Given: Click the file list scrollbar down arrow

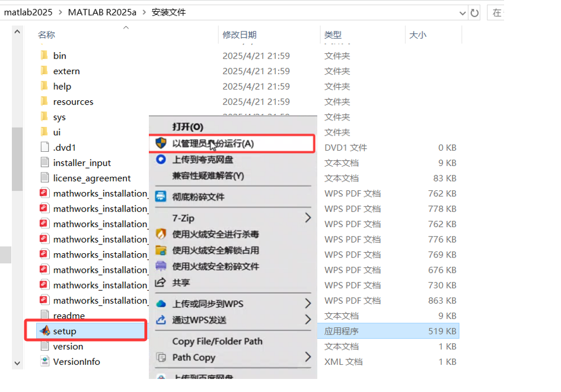Looking at the screenshot, I should 17,363.
